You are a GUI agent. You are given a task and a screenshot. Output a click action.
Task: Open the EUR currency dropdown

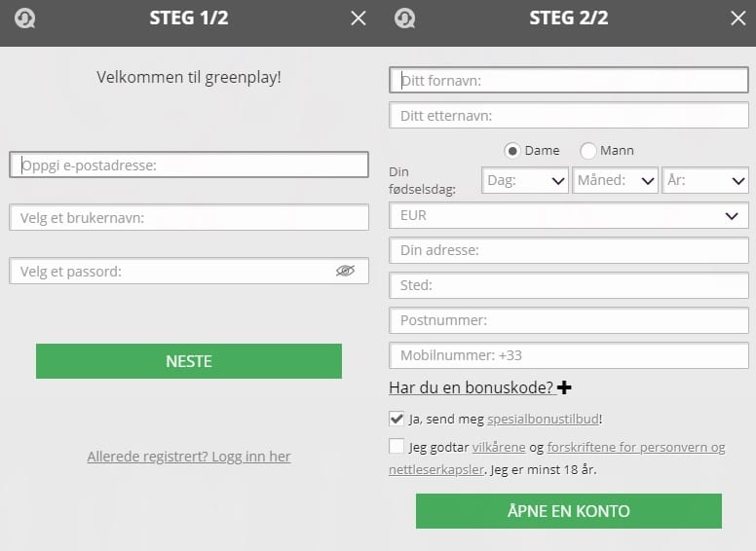(569, 215)
